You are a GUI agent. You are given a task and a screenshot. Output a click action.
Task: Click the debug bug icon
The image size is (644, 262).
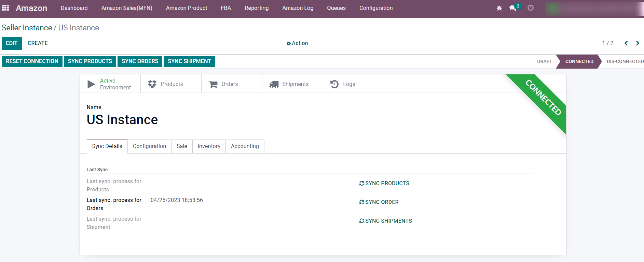click(499, 8)
